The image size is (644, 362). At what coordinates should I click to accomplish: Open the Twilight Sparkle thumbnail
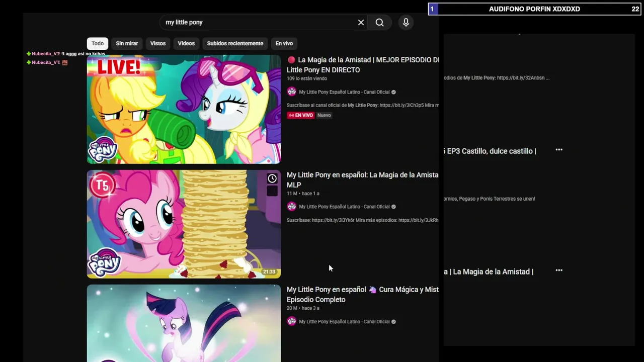pyautogui.click(x=184, y=323)
